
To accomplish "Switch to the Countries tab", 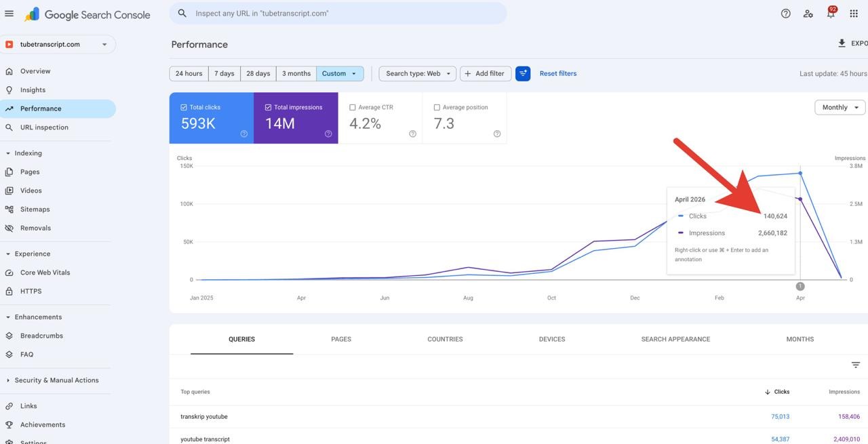I will [445, 339].
